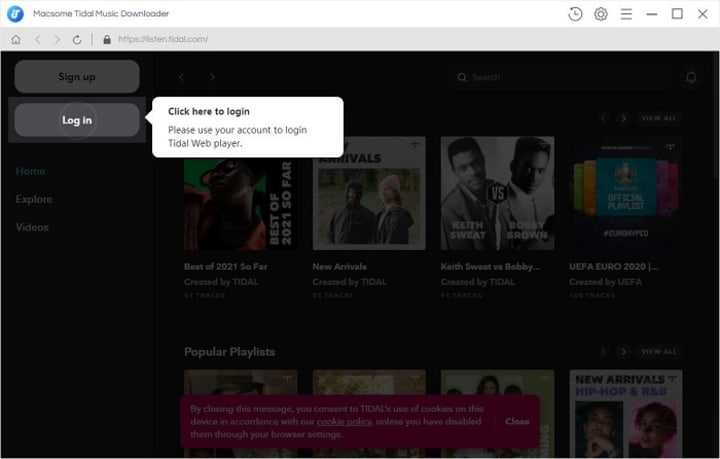This screenshot has width=720, height=459.
Task: Navigate back in the address toolbar
Action: 38,39
